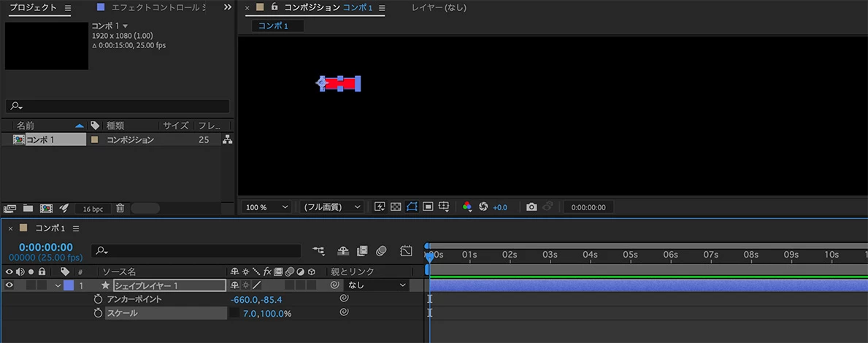Viewport: 868px width, 343px height.
Task: Switch to the レイヤー (なし) tab
Action: (x=439, y=8)
